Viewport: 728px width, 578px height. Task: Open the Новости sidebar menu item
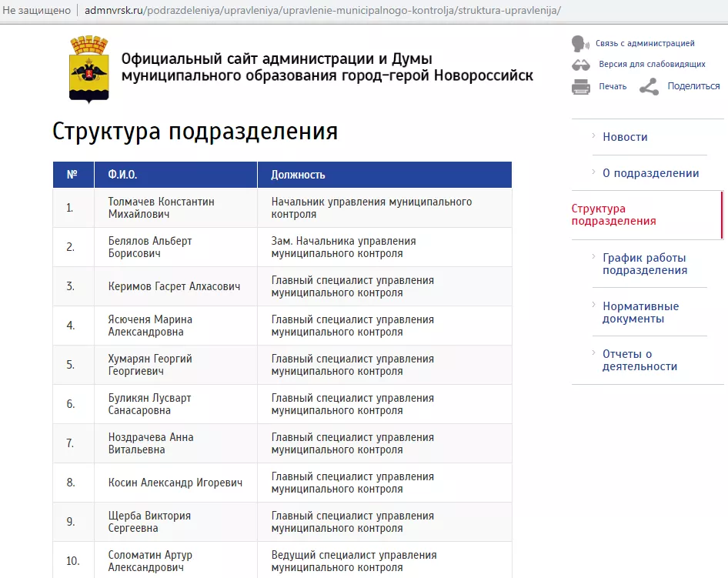[x=625, y=137]
